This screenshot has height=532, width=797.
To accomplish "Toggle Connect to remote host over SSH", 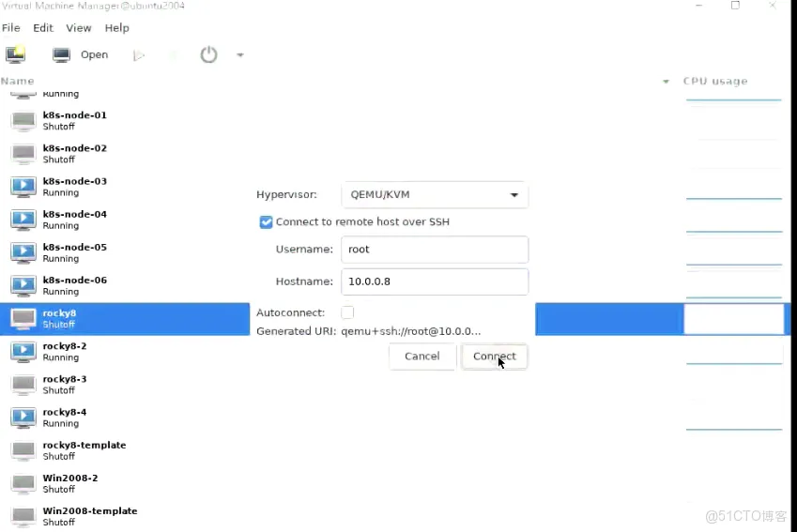I will [266, 222].
